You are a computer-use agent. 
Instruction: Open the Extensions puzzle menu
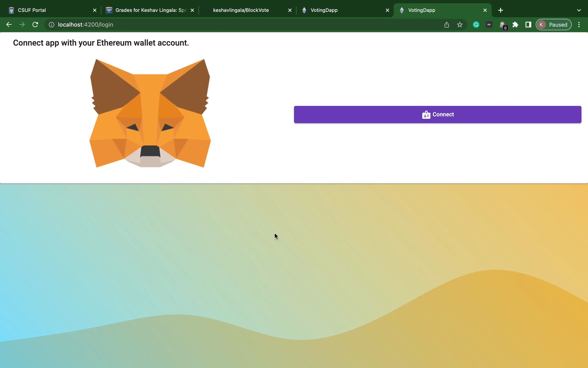coord(515,25)
